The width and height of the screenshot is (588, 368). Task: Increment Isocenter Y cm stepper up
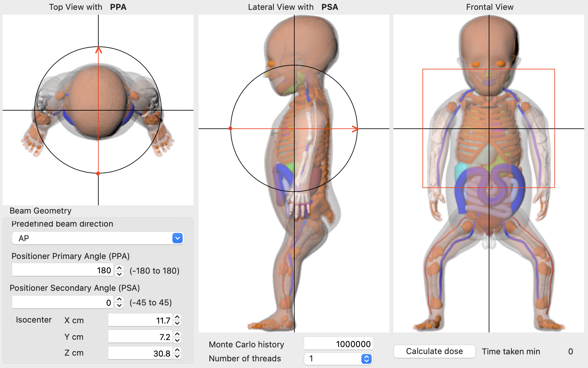178,334
